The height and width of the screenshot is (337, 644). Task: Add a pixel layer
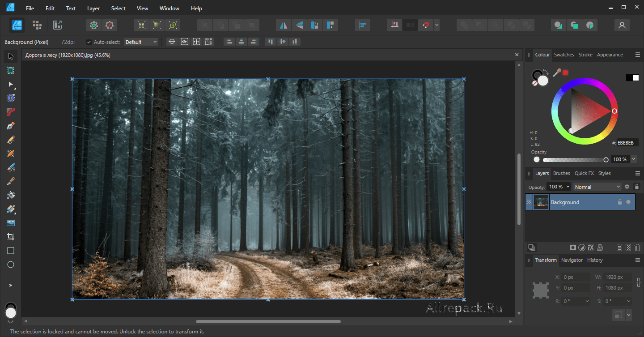[x=628, y=247]
